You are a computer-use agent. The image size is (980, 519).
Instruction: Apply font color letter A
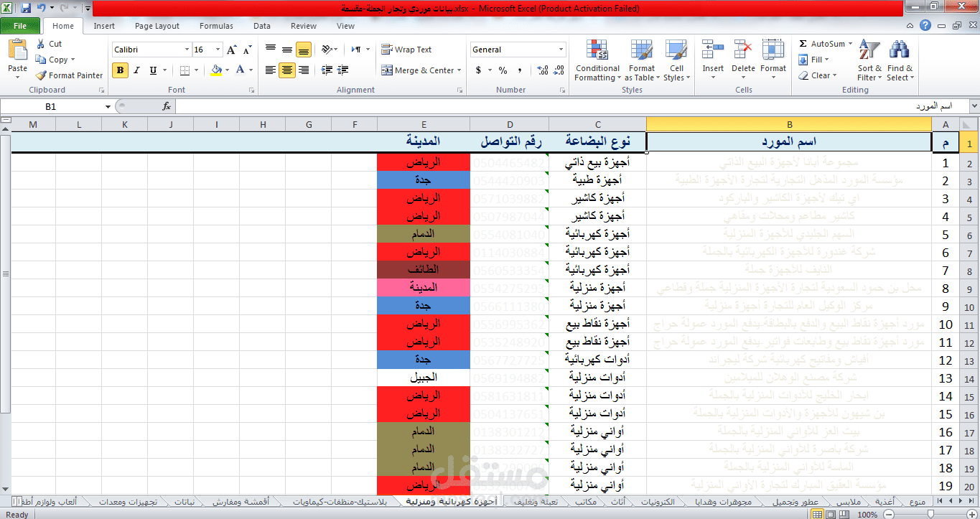point(241,70)
